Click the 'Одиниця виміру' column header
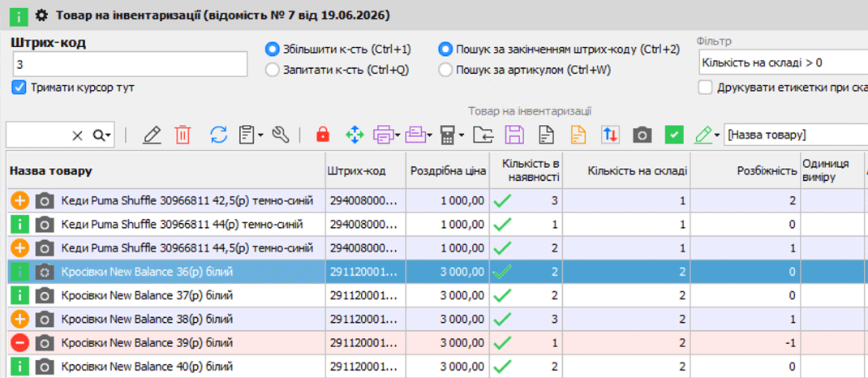This screenshot has height=378, width=868. (x=832, y=170)
